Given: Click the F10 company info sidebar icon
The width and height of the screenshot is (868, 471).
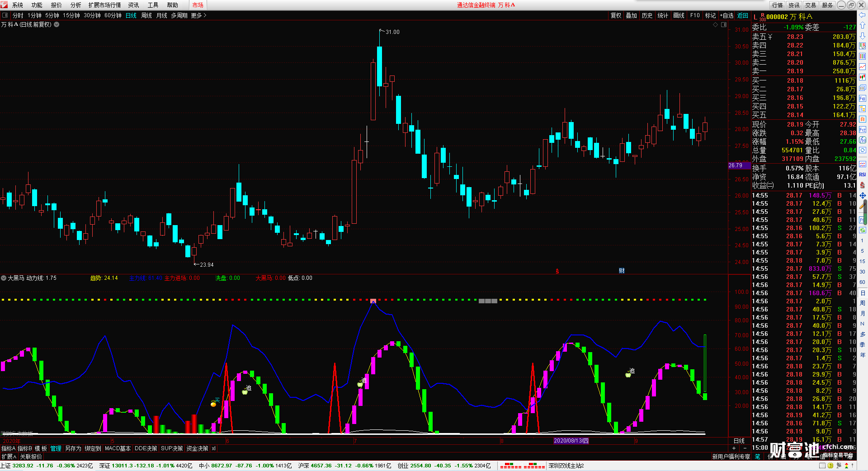Looking at the screenshot, I should click(x=863, y=98).
